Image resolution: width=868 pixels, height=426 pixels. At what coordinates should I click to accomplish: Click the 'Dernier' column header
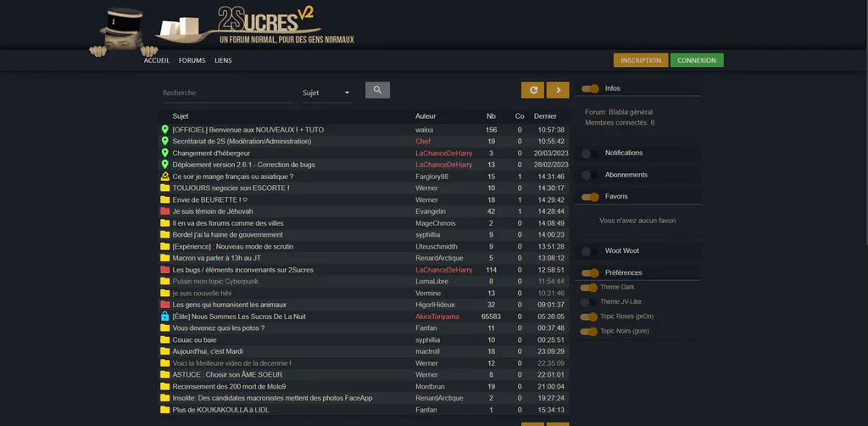pos(545,116)
